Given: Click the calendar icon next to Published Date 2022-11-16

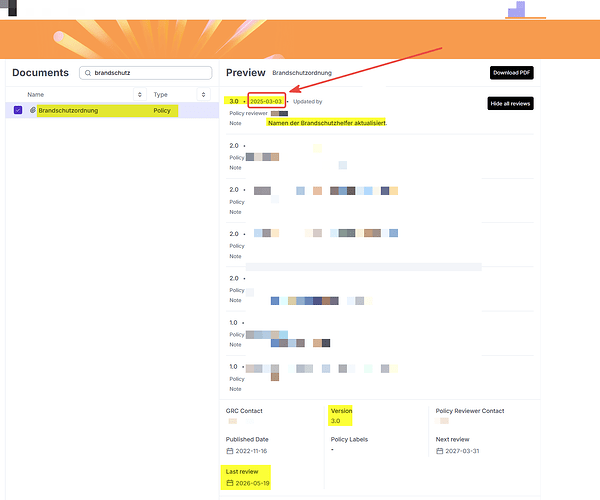Looking at the screenshot, I should pos(230,451).
